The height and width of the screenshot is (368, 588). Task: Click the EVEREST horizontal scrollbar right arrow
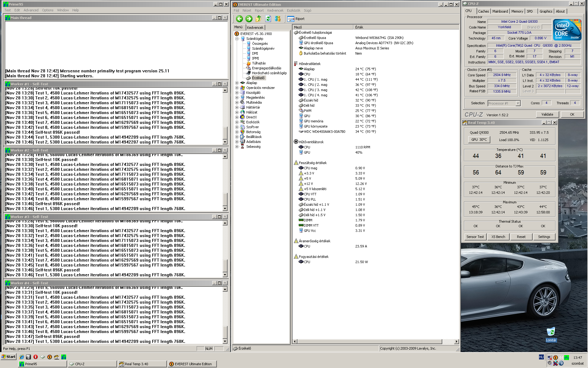pyautogui.click(x=456, y=341)
